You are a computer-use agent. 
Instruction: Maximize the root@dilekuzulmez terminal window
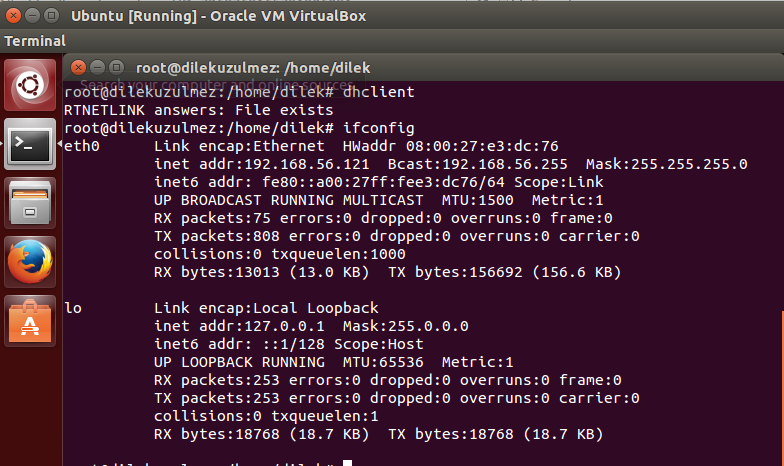pyautogui.click(x=116, y=68)
